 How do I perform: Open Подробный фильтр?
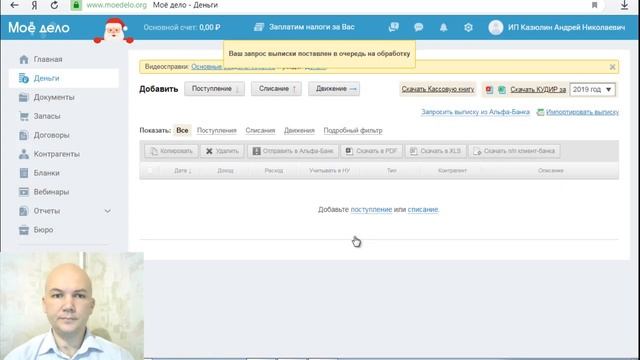coord(353,130)
